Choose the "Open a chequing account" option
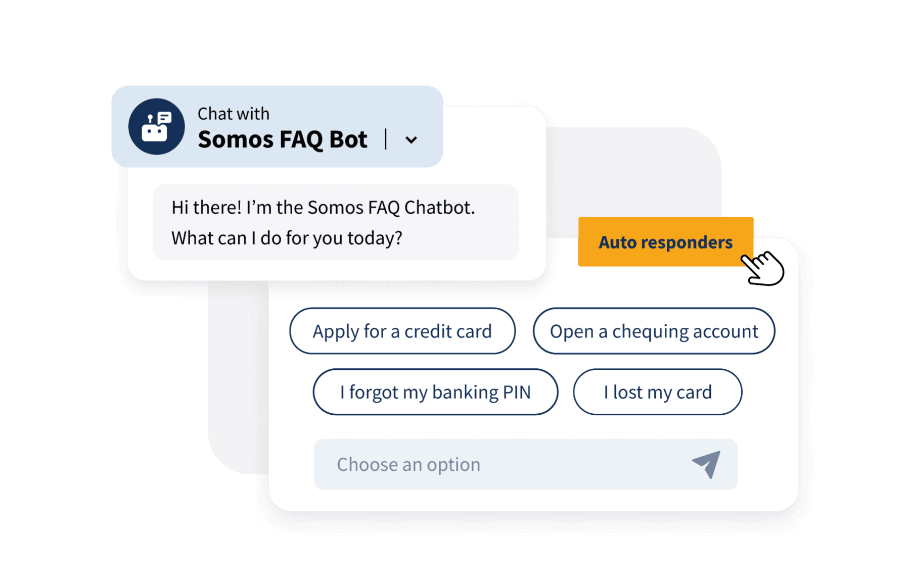 [654, 331]
